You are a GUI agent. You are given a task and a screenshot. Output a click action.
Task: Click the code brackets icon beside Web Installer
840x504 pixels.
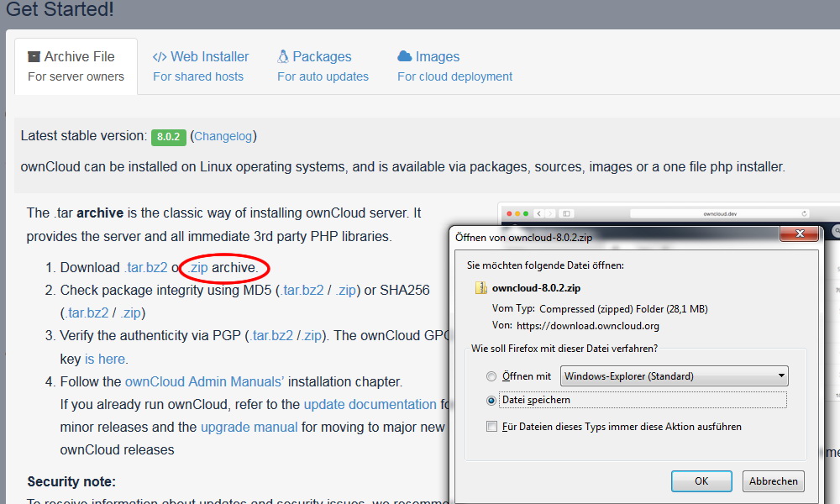(159, 57)
